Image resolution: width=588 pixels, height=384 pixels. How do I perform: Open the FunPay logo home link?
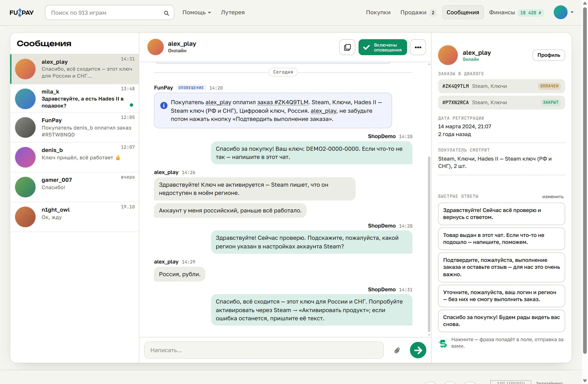[x=22, y=13]
